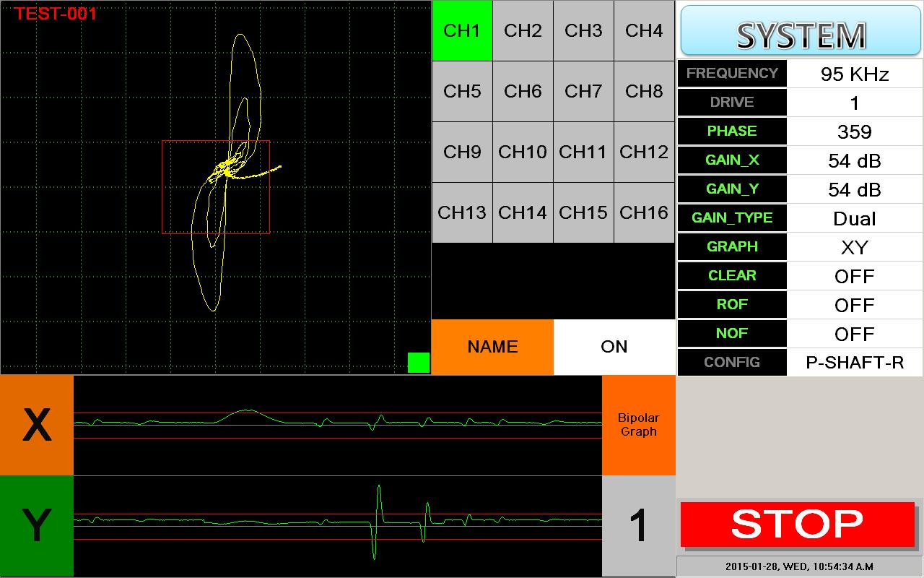The height and width of the screenshot is (578, 924).
Task: Select channel CH7
Action: (x=583, y=91)
